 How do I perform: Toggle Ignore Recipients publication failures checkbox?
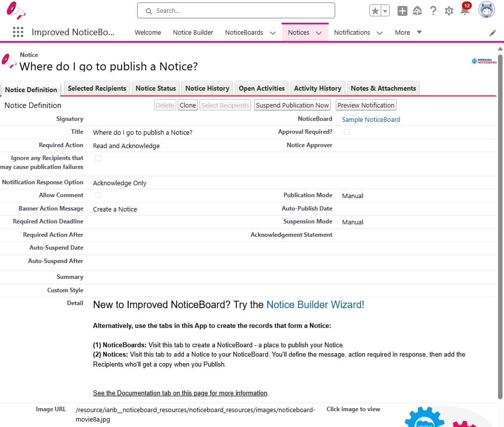coord(98,158)
